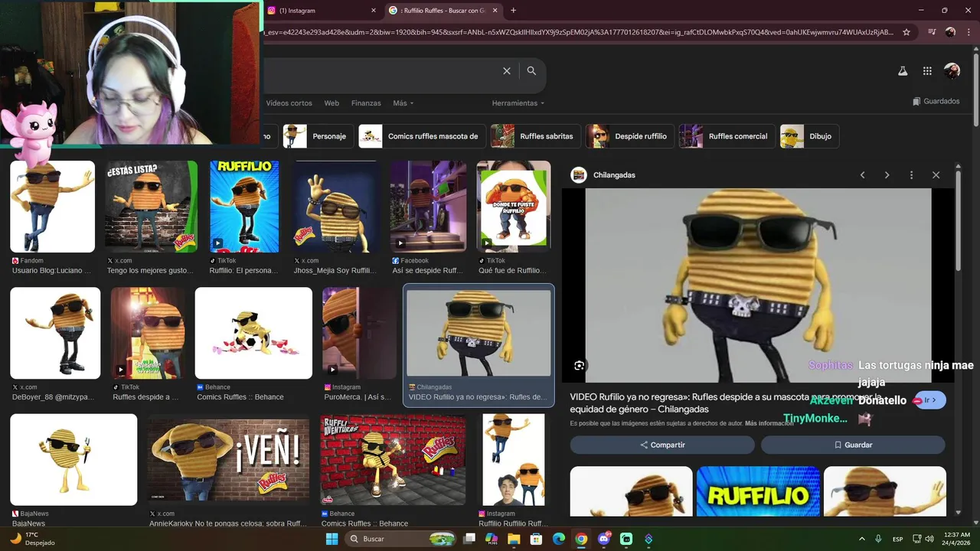
Task: Open the ¡VEN! AnnieKarioky image result
Action: 228,459
